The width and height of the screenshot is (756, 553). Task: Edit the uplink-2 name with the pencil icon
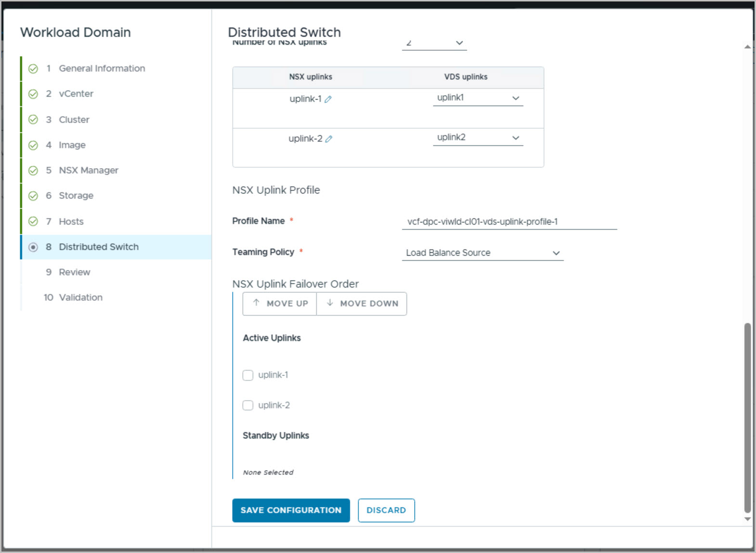coord(329,139)
